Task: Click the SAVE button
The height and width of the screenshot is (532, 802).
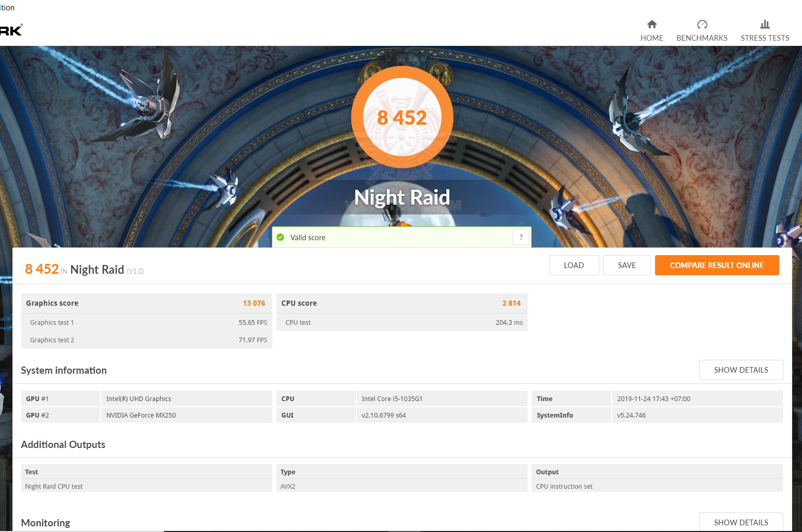Action: 627,265
